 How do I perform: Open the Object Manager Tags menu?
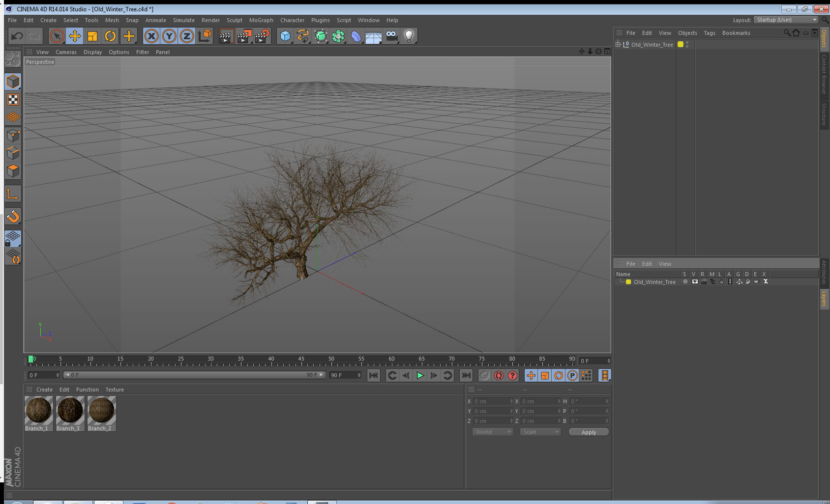[710, 33]
